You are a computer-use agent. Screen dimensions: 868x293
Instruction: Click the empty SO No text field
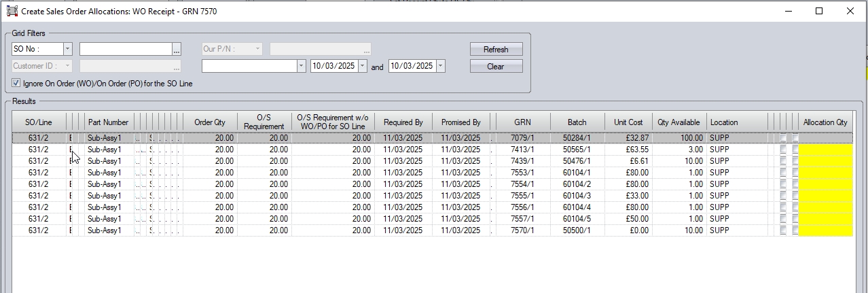(126, 49)
